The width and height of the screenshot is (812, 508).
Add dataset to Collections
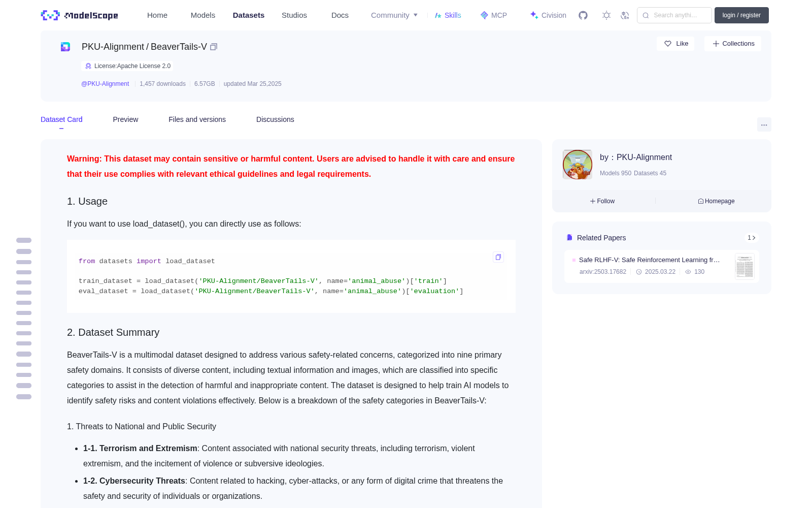tap(733, 44)
